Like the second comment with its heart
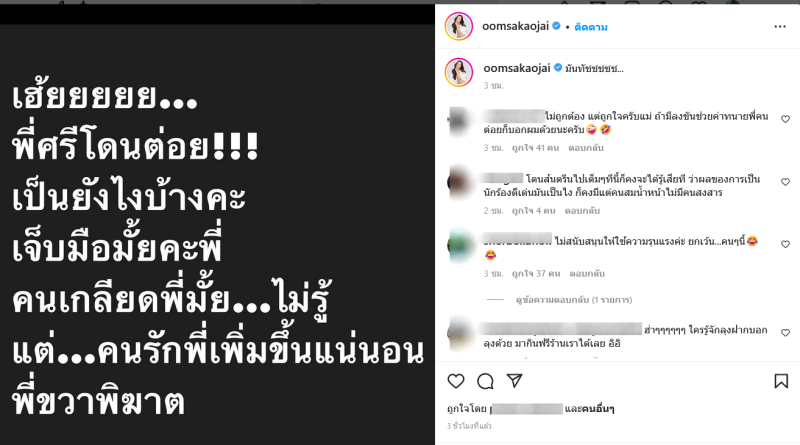800x445 pixels. click(785, 182)
